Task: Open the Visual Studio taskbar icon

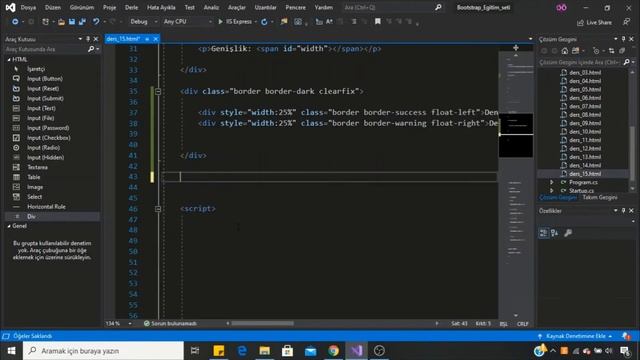Action: (x=356, y=351)
